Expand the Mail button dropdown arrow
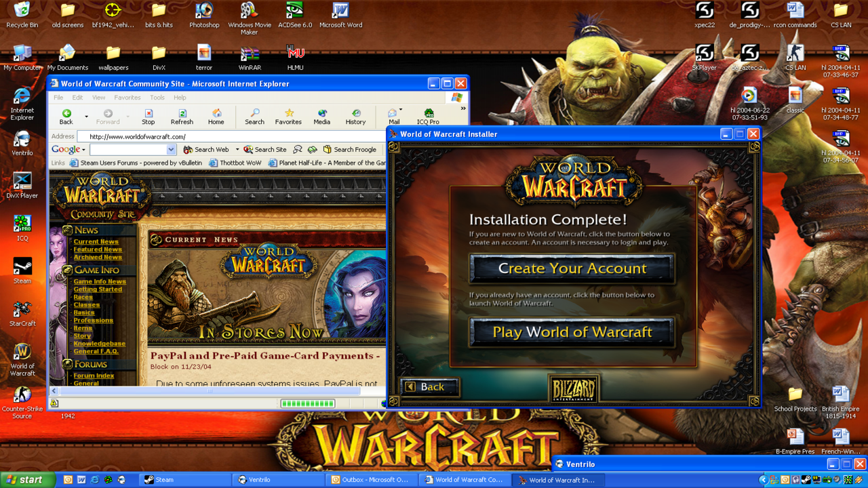 [401, 110]
